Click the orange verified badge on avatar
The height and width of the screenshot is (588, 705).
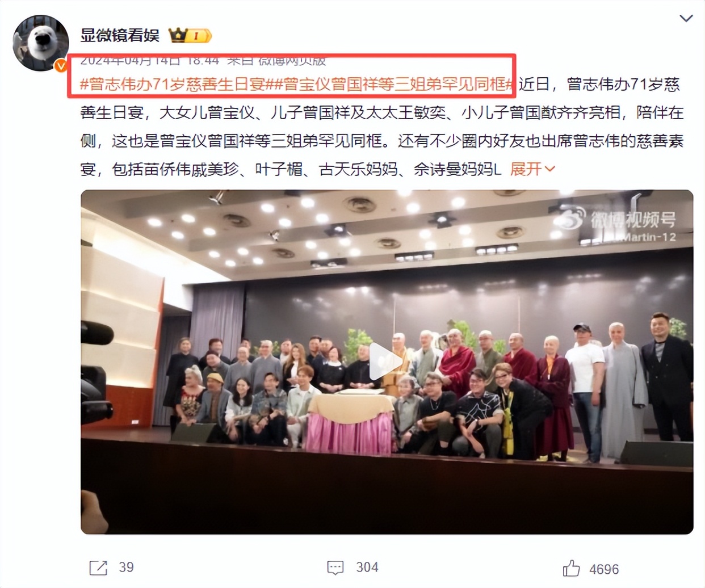[x=61, y=65]
